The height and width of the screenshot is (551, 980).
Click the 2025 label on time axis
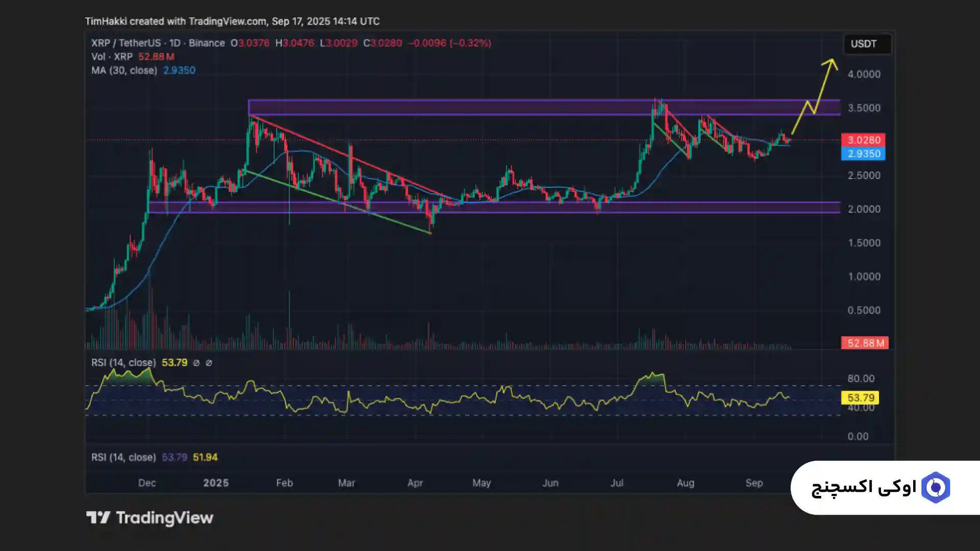(216, 483)
